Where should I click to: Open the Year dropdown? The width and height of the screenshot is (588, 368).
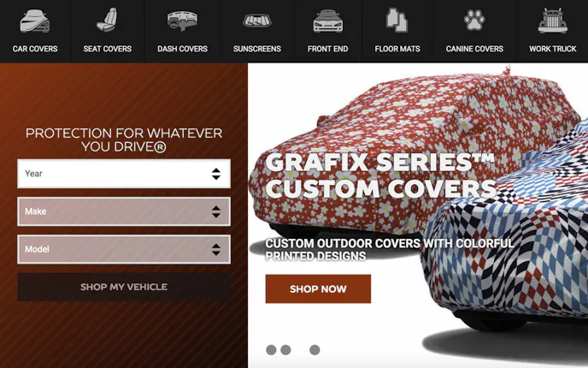click(x=124, y=174)
